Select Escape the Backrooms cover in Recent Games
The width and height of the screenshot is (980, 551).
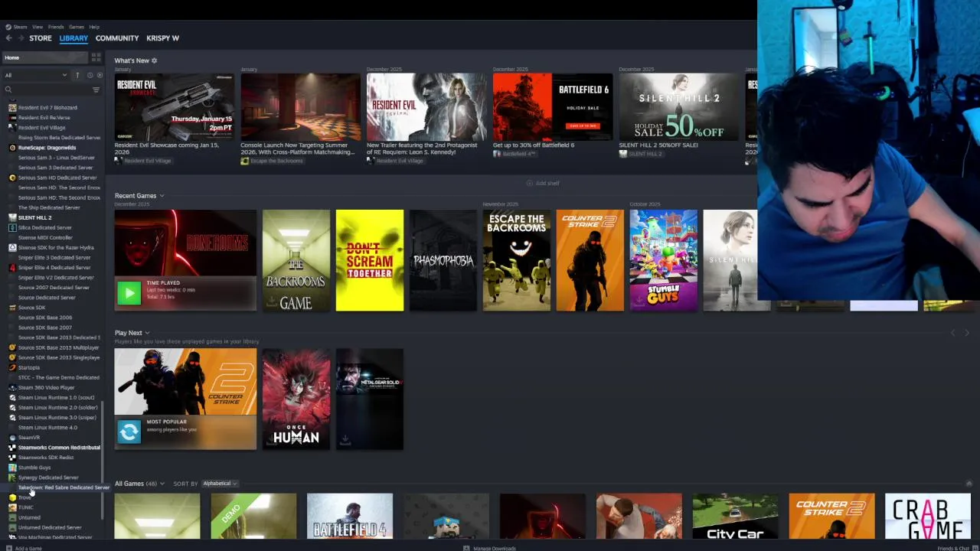point(517,260)
